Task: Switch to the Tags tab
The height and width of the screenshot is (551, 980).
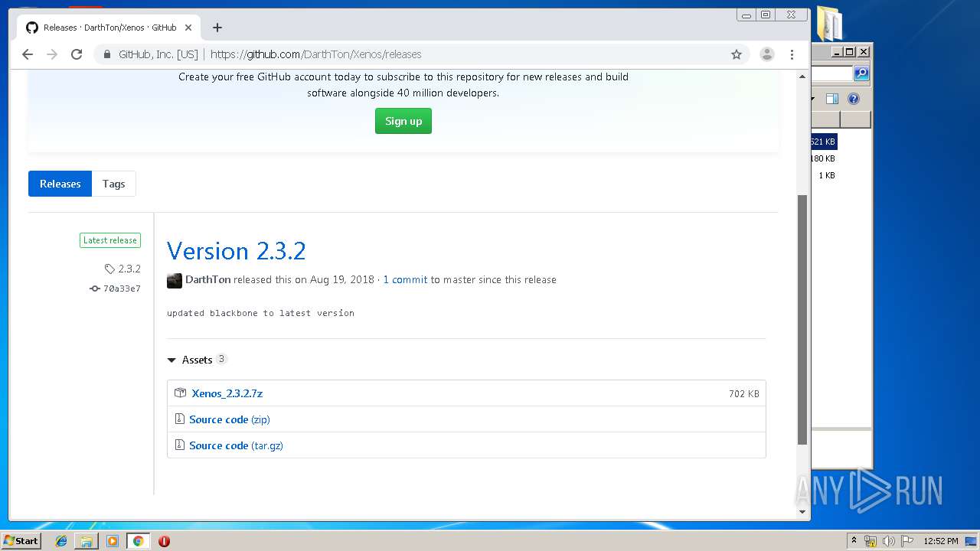Action: (x=113, y=184)
